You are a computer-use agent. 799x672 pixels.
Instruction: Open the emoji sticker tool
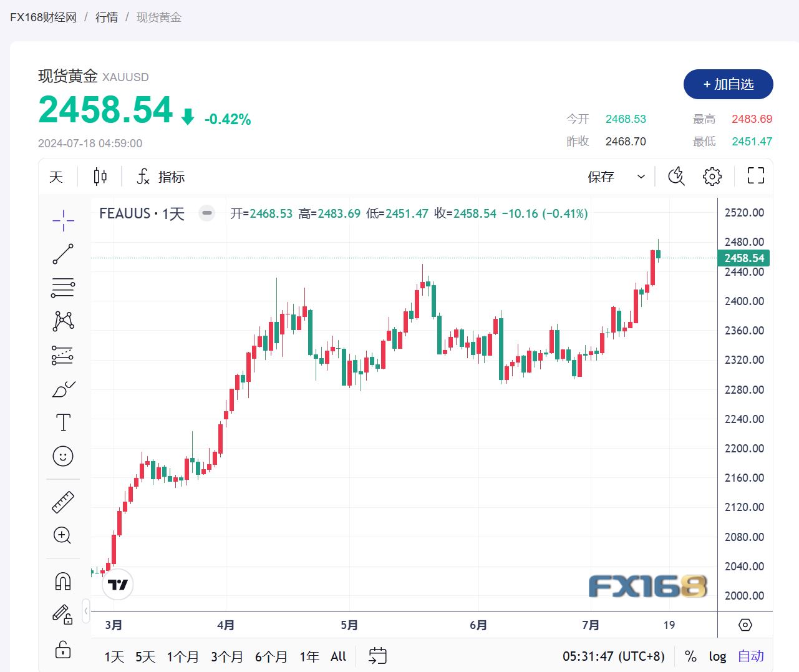tap(62, 456)
